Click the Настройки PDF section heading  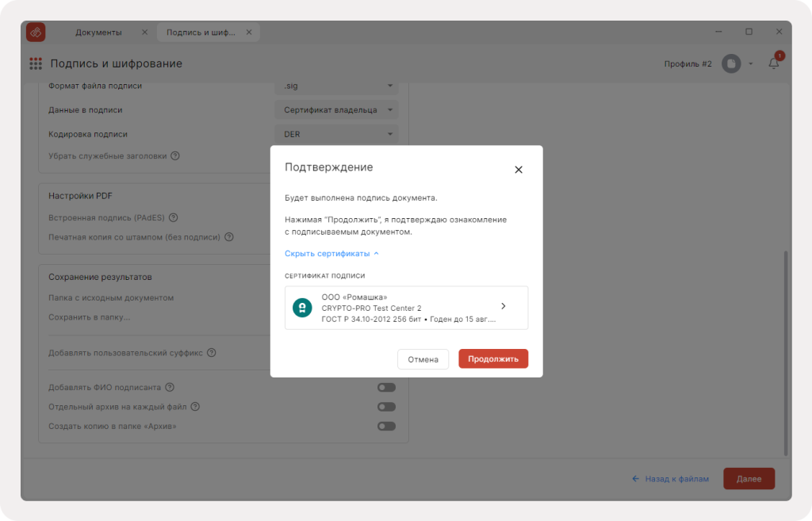point(80,196)
